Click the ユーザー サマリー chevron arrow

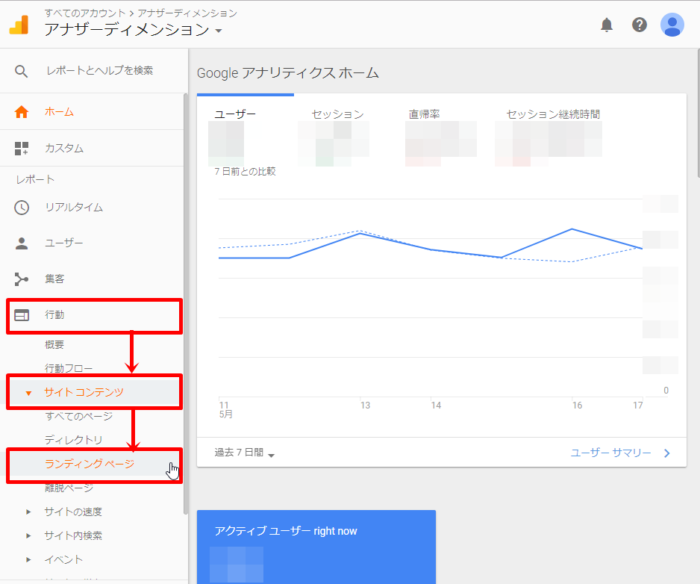(667, 453)
